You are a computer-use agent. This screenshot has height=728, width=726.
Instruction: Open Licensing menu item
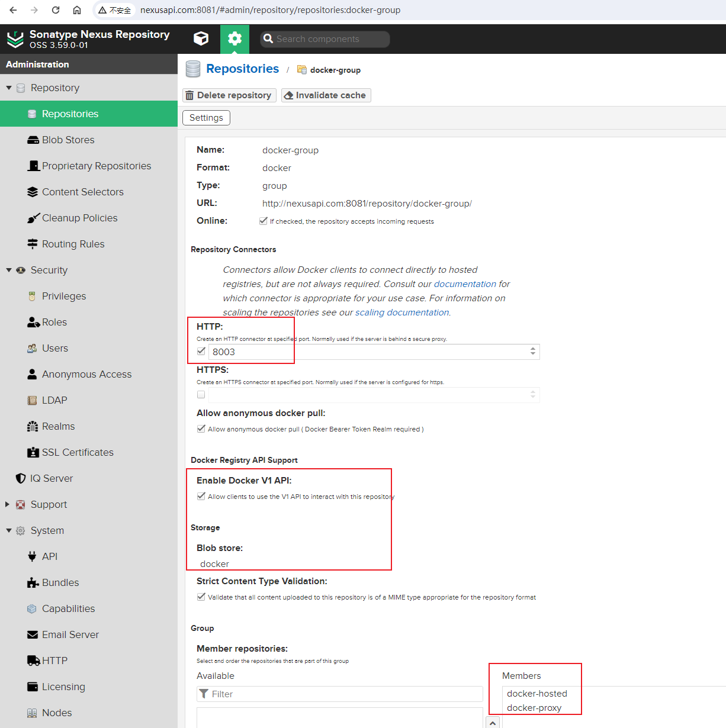click(89, 687)
